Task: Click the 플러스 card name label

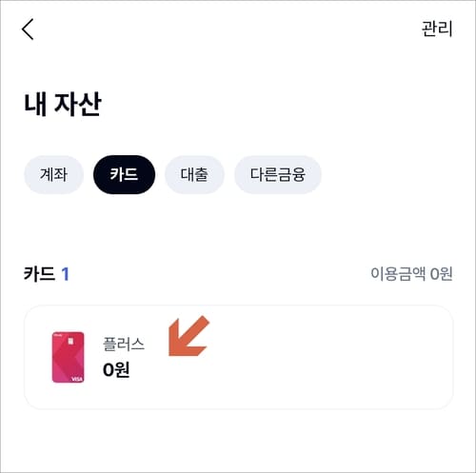Action: click(x=124, y=344)
